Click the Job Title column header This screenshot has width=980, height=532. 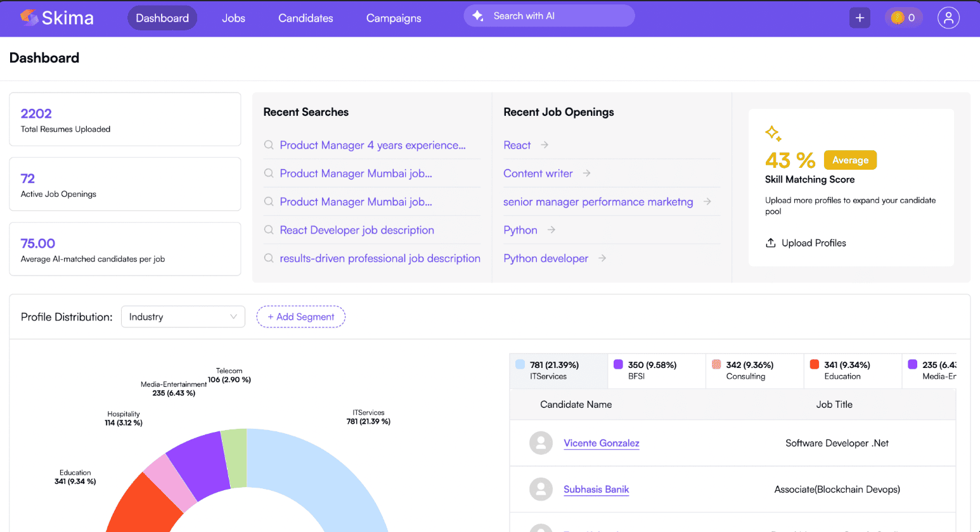point(834,404)
